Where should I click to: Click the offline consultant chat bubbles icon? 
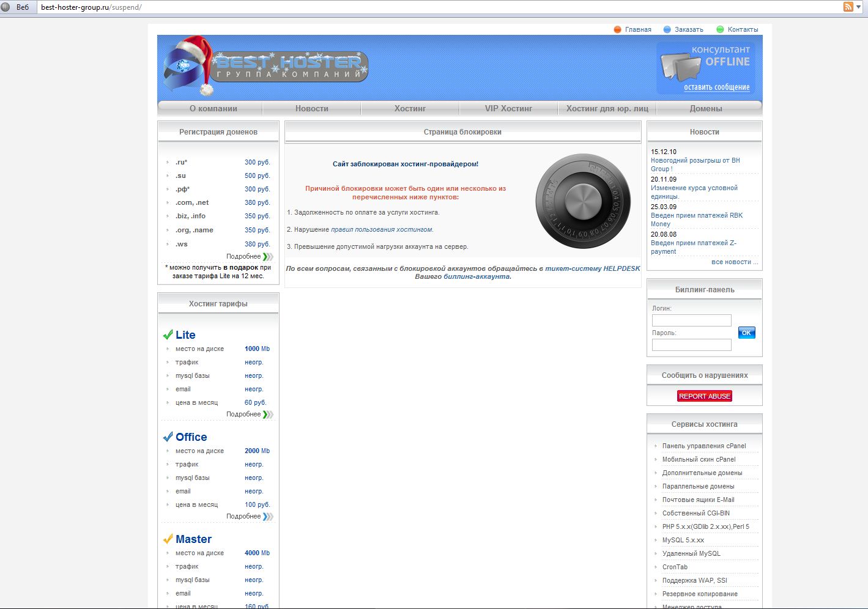coord(680,67)
